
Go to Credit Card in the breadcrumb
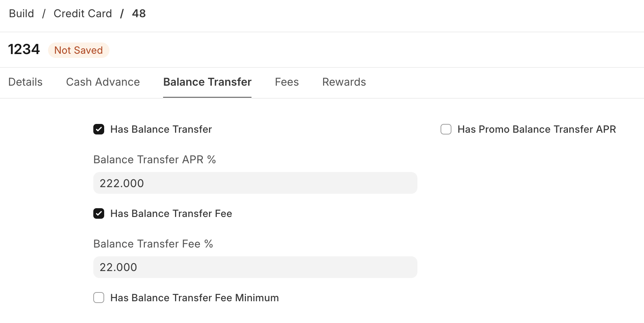[x=82, y=14]
